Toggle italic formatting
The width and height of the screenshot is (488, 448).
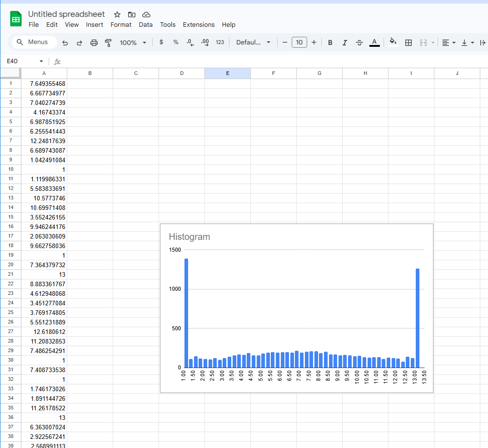pyautogui.click(x=344, y=42)
